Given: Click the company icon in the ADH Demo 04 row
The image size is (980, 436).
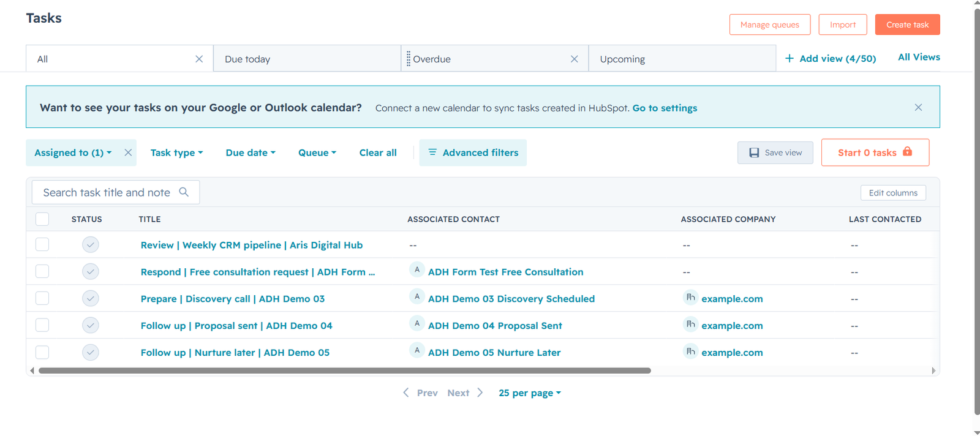Looking at the screenshot, I should (690, 324).
